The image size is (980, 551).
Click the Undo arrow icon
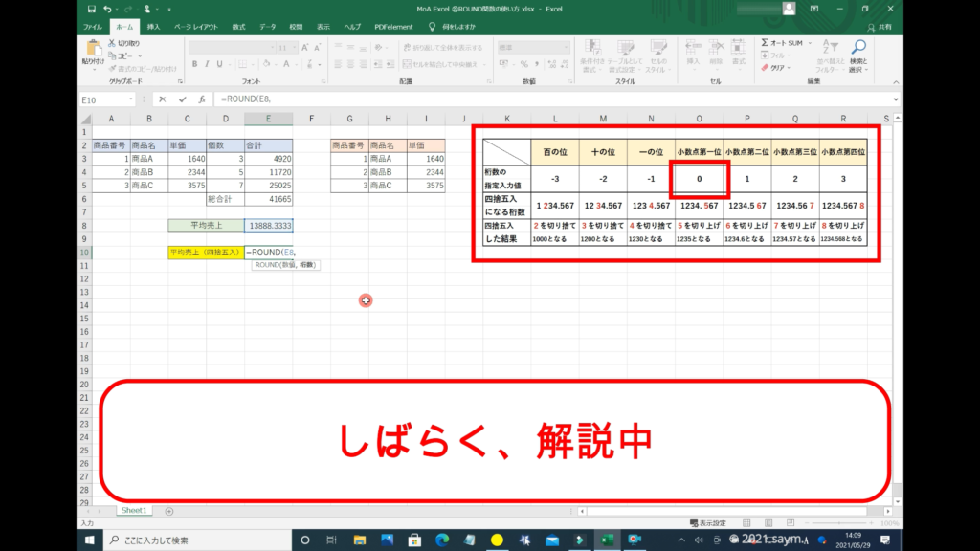[107, 9]
